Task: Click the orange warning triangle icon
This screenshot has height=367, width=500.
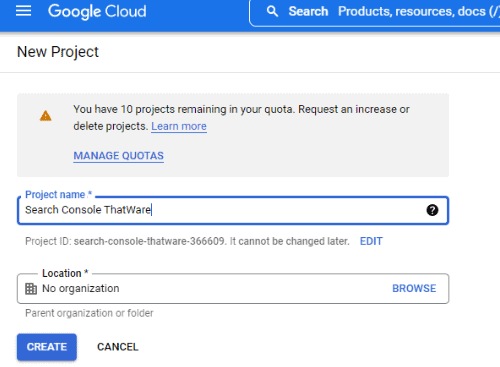Action: 46,116
